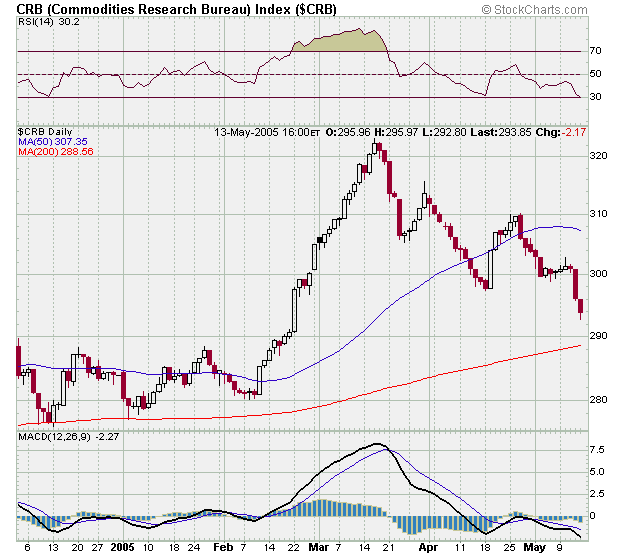Screen dimensions: 620x558
Task: Click the mid-March peak candlestick near 322
Action: click(x=374, y=147)
